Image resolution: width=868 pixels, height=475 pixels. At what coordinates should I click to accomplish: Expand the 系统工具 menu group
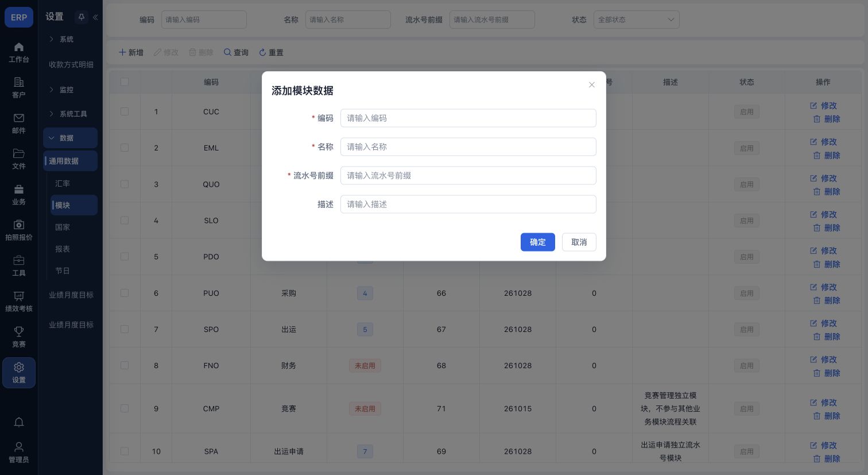pos(70,114)
